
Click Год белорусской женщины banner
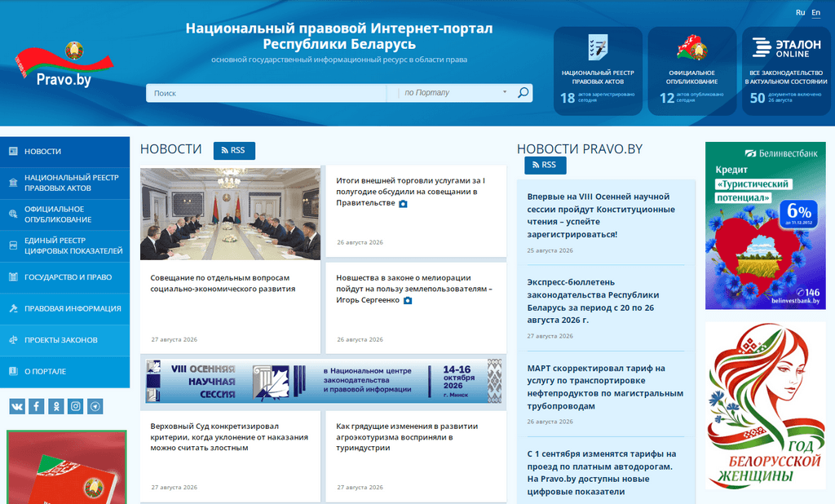(765, 405)
